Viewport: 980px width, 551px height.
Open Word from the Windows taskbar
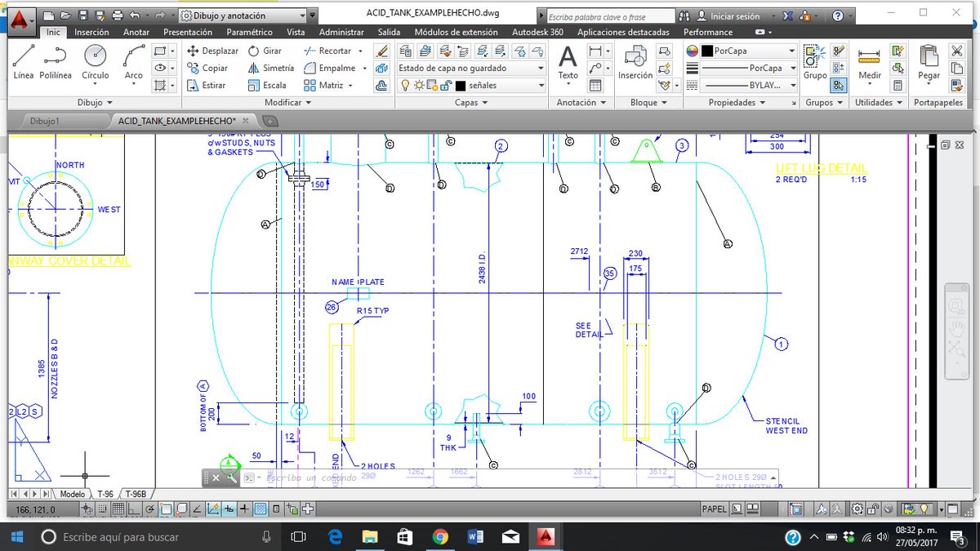pyautogui.click(x=475, y=537)
